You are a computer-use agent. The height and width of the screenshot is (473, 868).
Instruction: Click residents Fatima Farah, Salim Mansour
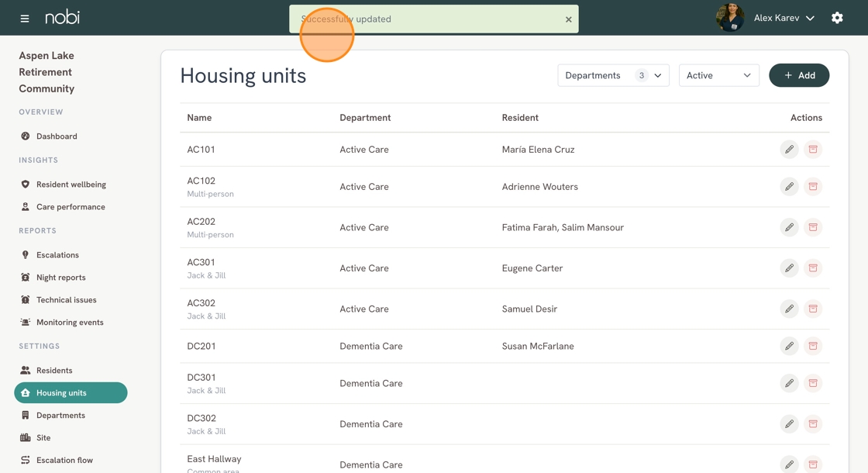coord(563,227)
